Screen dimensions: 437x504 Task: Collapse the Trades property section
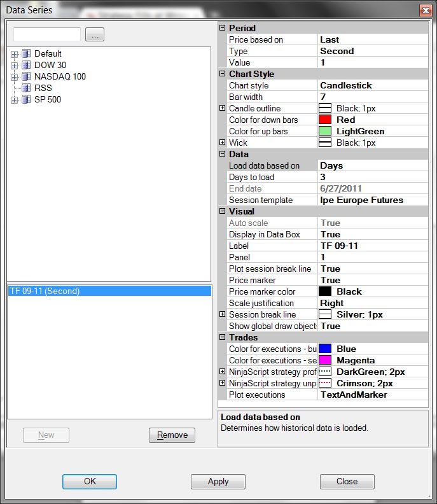pos(222,337)
